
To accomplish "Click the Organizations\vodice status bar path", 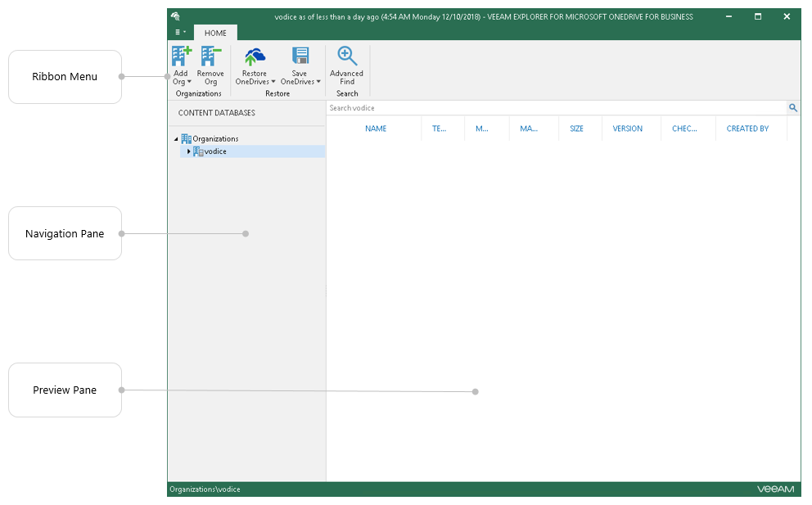I will pyautogui.click(x=205, y=489).
